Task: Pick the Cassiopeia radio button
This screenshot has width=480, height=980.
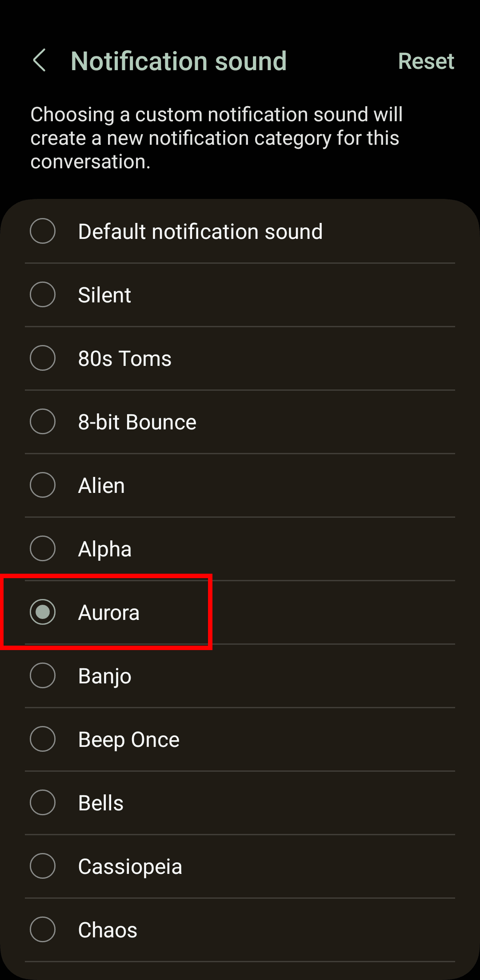Action: tap(43, 866)
